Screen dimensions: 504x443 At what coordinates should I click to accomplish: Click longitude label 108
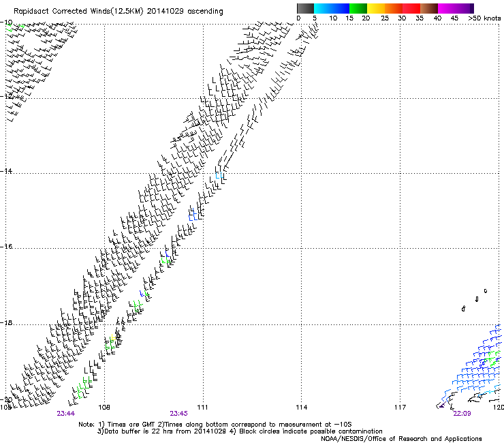tap(104, 408)
